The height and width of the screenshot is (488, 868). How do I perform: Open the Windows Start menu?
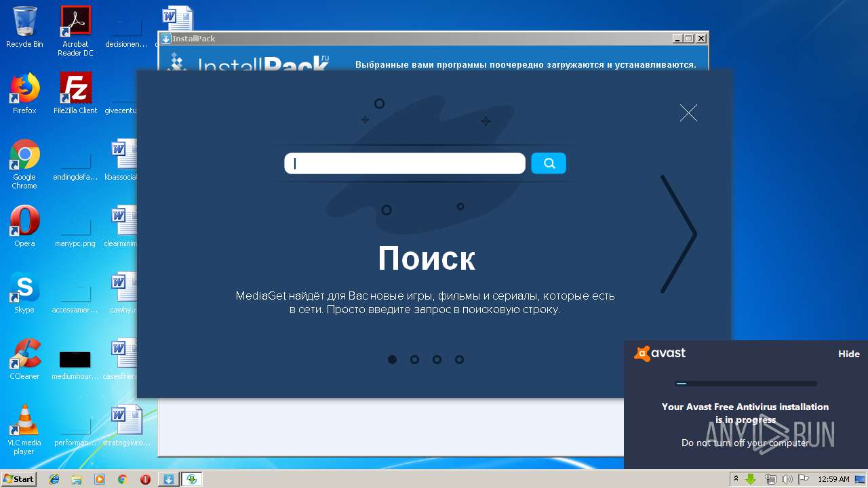point(18,479)
